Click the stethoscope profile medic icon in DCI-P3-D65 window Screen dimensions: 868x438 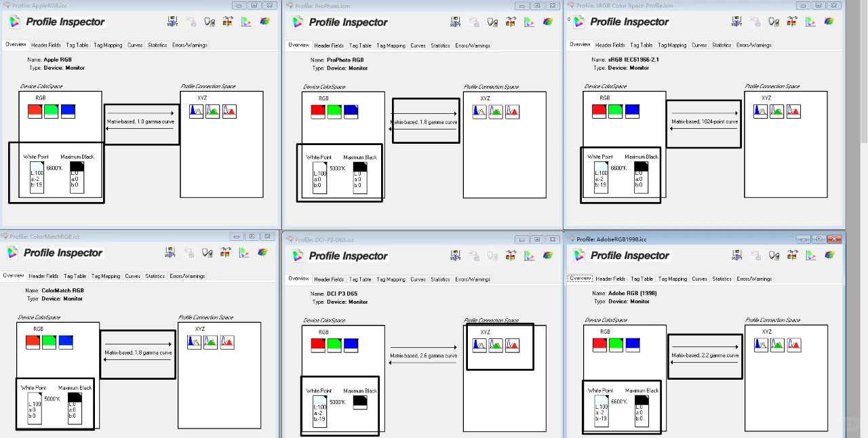[492, 256]
